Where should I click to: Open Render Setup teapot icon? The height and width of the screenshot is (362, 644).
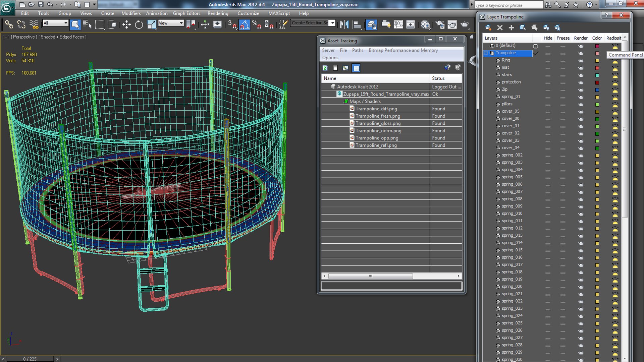coord(440,24)
